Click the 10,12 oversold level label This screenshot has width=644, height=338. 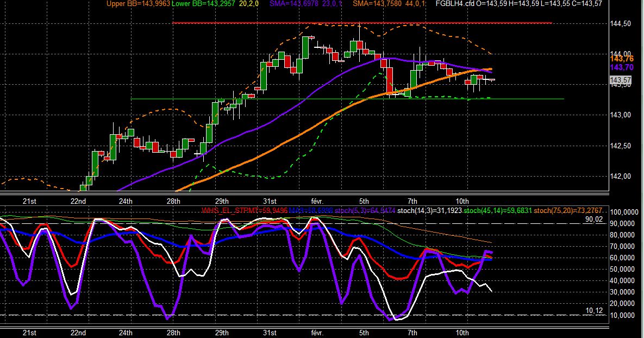(x=594, y=311)
